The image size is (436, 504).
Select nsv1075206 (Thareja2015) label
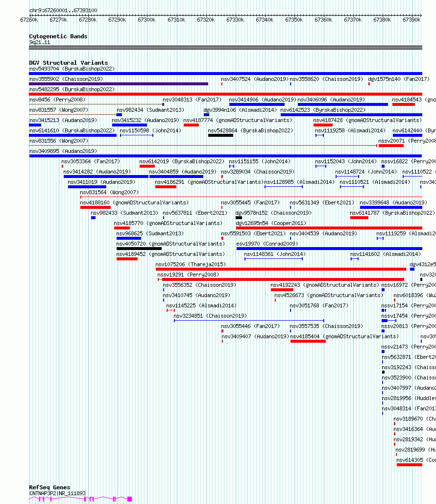click(x=191, y=264)
